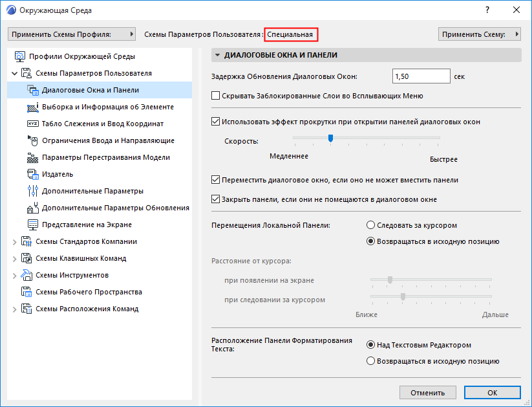Click the Издатель icon
Screen dimensions: 532x407
pyautogui.click(x=33, y=174)
